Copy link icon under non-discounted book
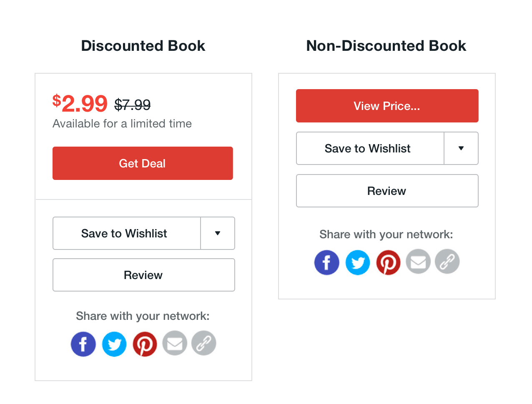Image resolution: width=532 pixels, height=404 pixels. (x=447, y=262)
